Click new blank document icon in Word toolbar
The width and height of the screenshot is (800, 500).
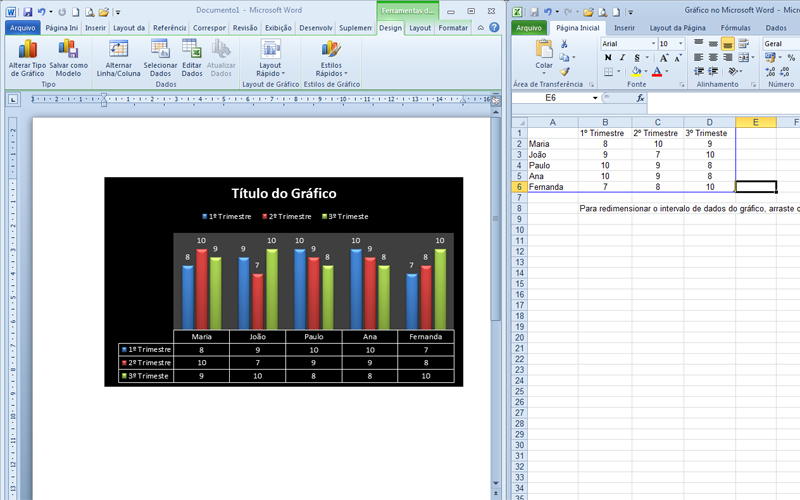tap(76, 11)
